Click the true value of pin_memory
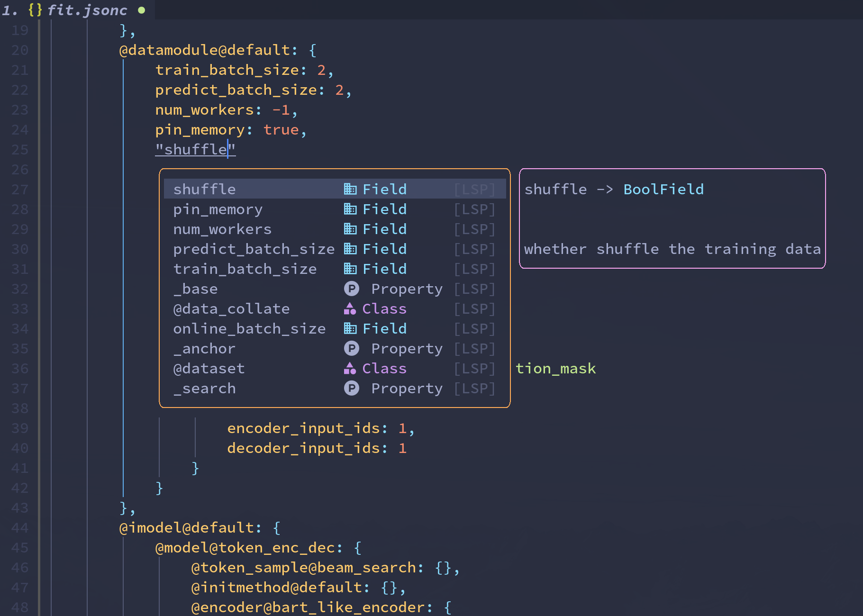The image size is (863, 616). (281, 129)
